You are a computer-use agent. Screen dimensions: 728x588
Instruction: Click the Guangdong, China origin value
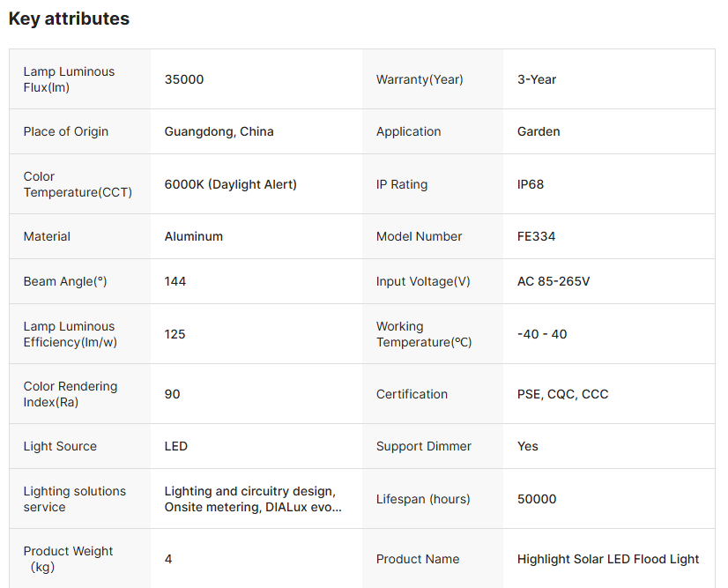[219, 132]
